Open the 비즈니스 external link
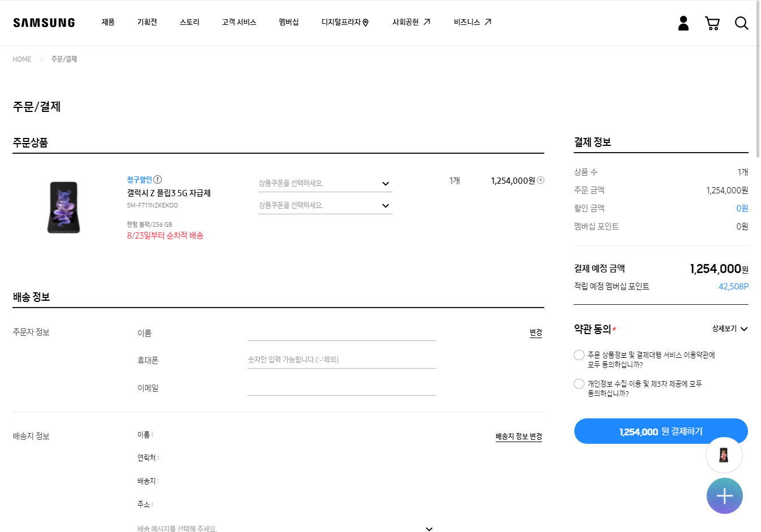Viewport: 761px width, 532px height. (472, 22)
